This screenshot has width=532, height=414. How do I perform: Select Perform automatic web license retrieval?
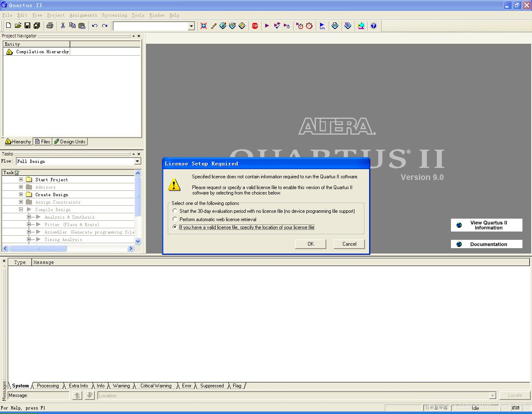click(175, 219)
